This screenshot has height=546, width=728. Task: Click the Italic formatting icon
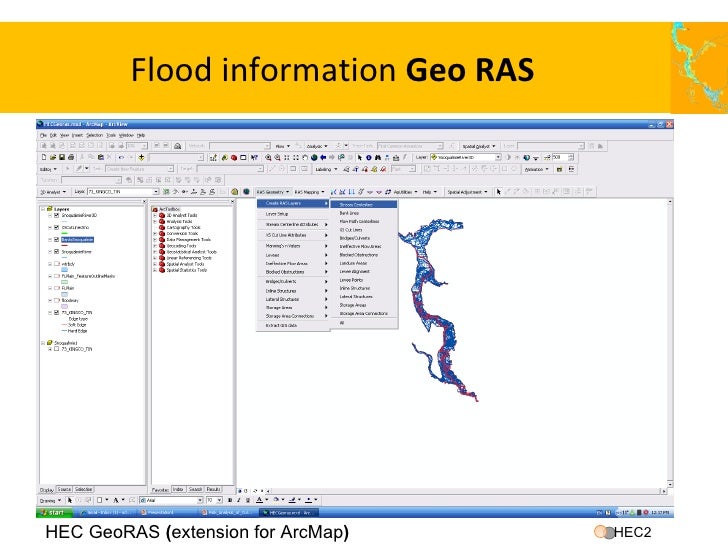pos(239,500)
